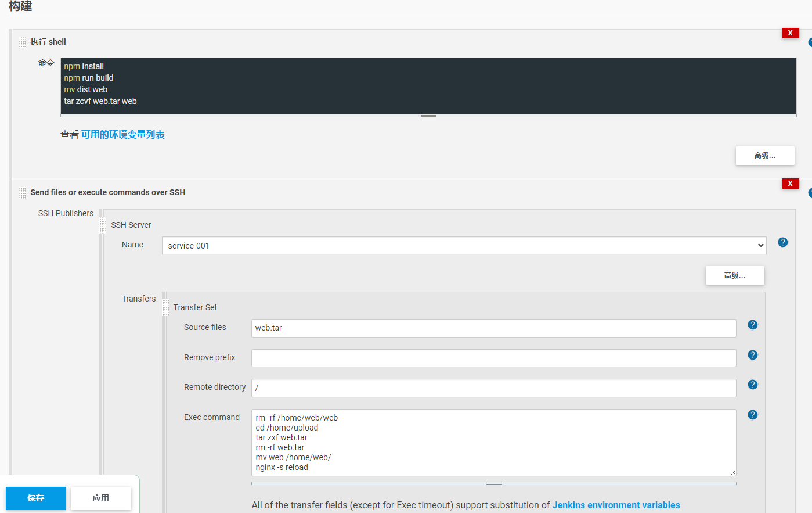Delete the Send files over SSH step
The width and height of the screenshot is (812, 513).
790,184
